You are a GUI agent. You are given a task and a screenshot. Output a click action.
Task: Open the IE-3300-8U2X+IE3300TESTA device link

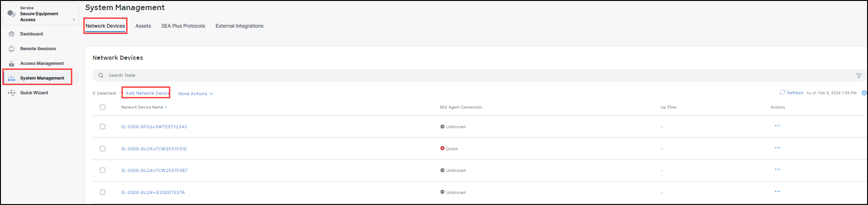coord(153,193)
